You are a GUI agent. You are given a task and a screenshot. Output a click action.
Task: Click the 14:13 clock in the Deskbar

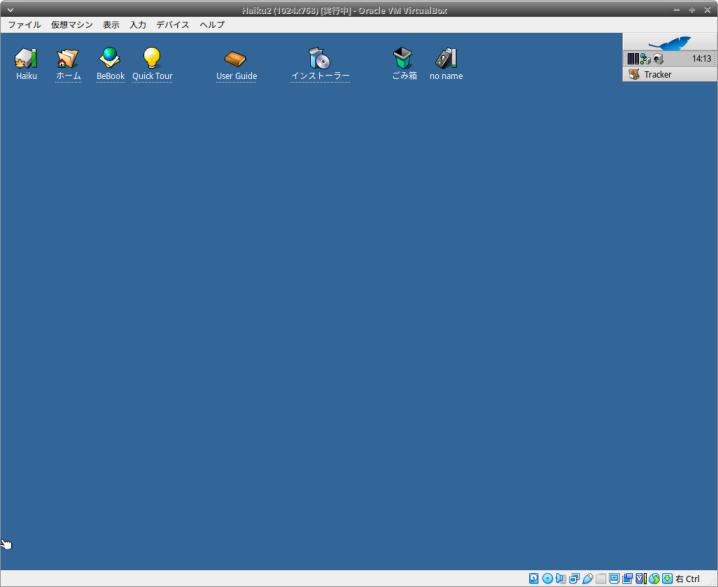(701, 58)
